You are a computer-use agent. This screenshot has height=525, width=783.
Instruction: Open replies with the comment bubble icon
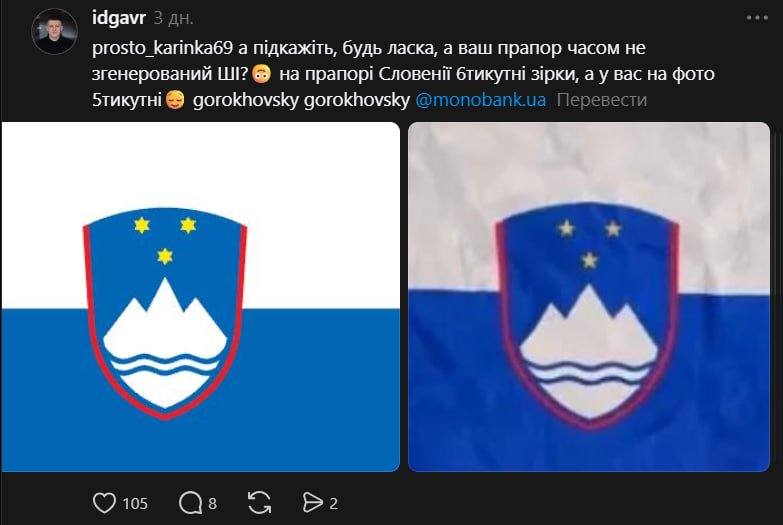tap(190, 503)
